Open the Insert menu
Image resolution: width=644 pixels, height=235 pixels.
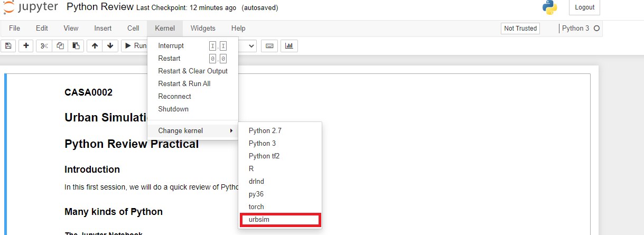103,29
